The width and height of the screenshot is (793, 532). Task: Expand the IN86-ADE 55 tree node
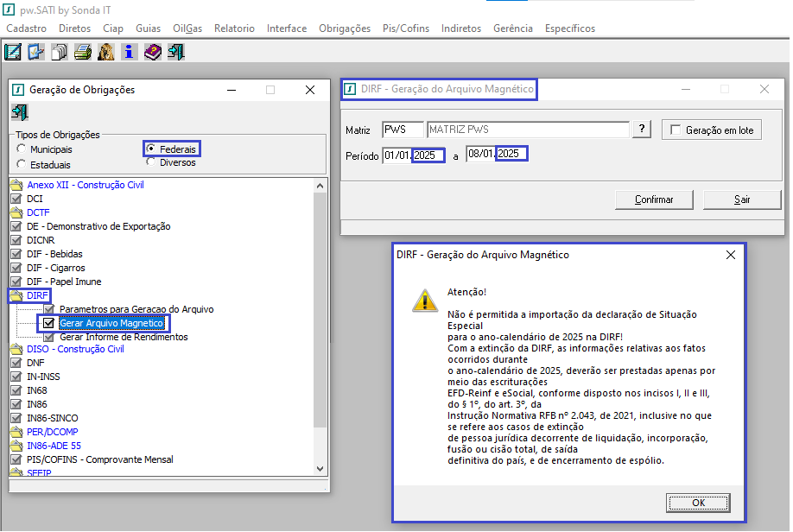16,446
